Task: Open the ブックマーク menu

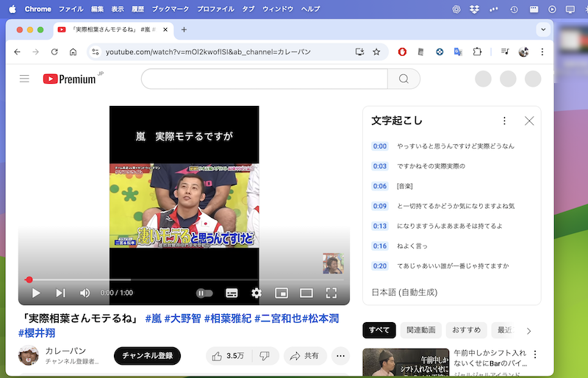Action: pos(171,9)
